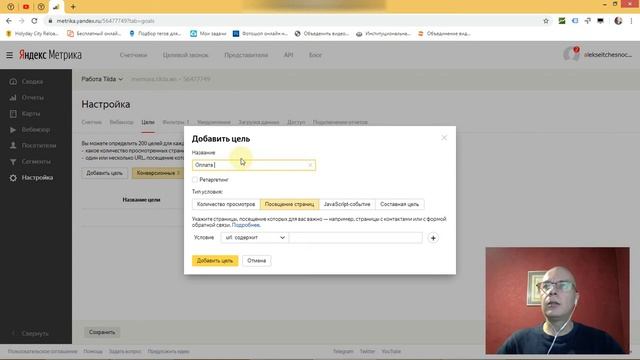
Task: Switch to the YouTube browser tab
Action: pyautogui.click(x=26, y=7)
